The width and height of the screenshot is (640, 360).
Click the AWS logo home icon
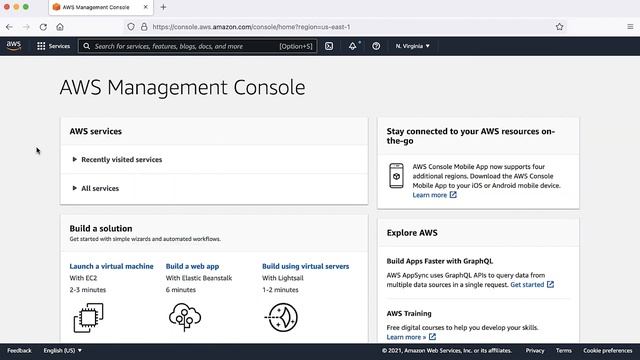coord(13,46)
